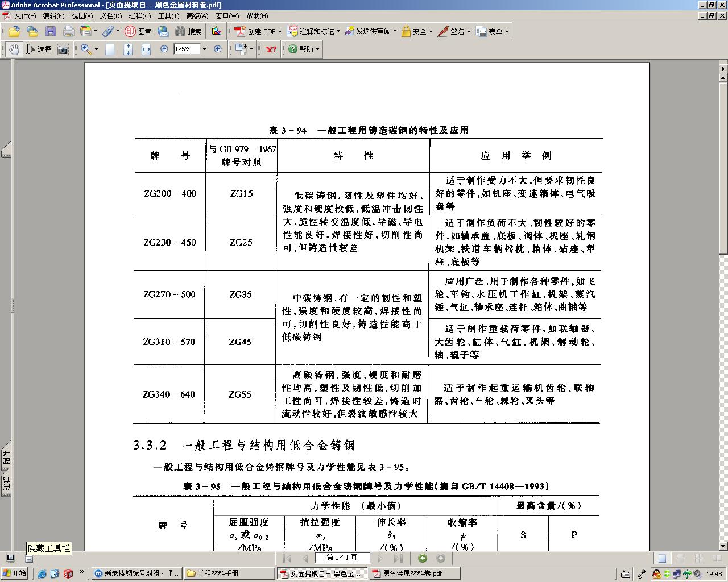Click the open web page icon
This screenshot has height=582, width=728.
(32, 31)
